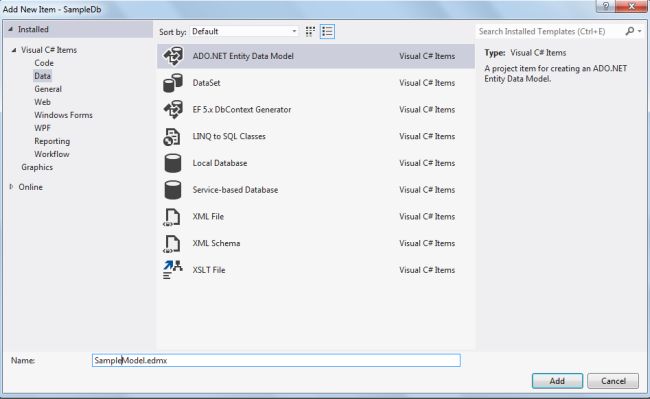Select the Web category
This screenshot has width=650, height=399.
[x=42, y=102]
